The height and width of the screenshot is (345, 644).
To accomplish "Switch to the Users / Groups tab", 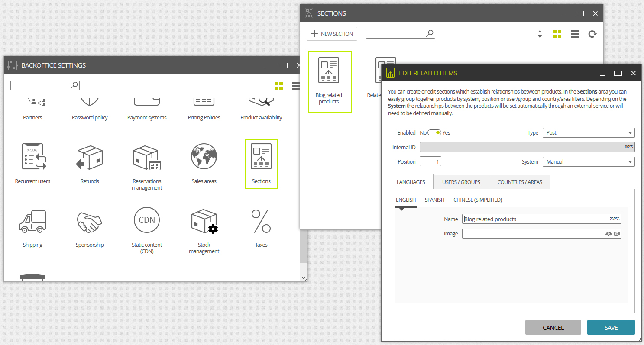I will (461, 182).
